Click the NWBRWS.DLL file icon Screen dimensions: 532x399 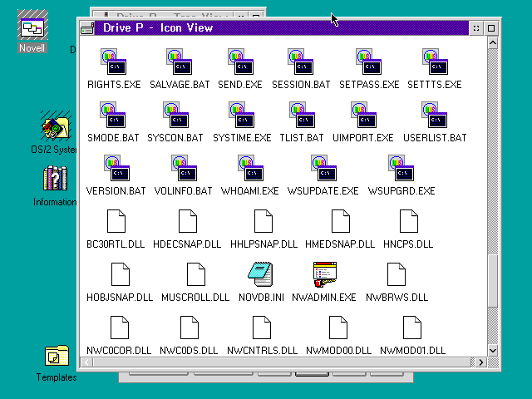coord(397,274)
